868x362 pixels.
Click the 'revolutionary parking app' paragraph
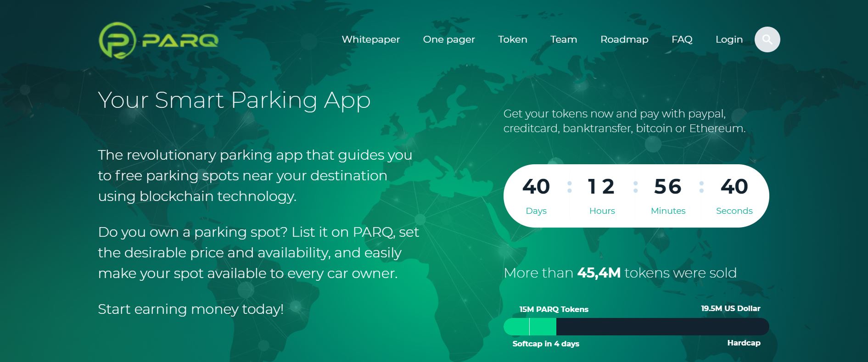click(x=255, y=176)
